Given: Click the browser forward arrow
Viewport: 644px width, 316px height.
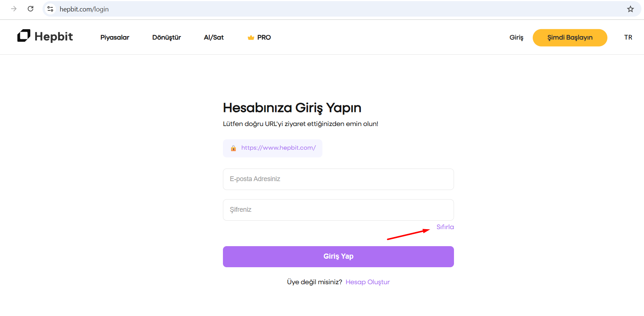Looking at the screenshot, I should pyautogui.click(x=14, y=9).
